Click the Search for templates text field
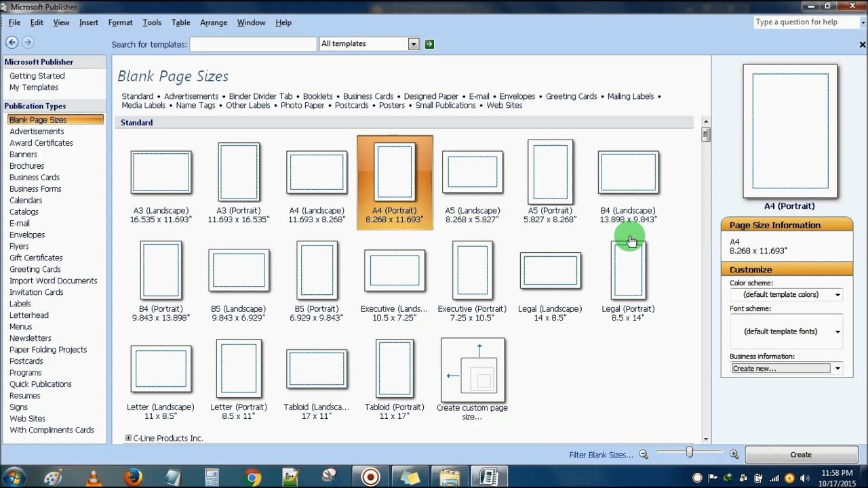868x488 pixels. (253, 44)
